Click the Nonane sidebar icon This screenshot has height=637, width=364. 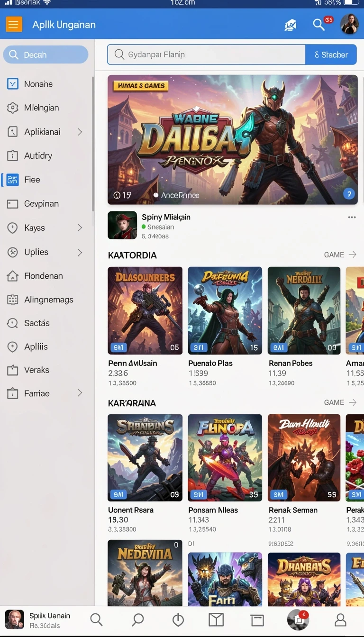coord(13,84)
